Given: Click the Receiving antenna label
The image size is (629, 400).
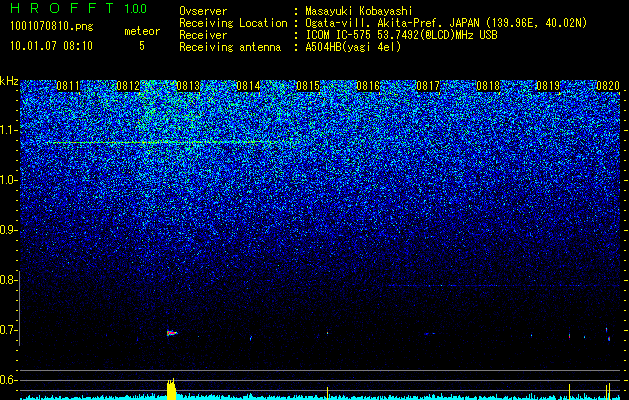Looking at the screenshot, I should pos(230,47).
